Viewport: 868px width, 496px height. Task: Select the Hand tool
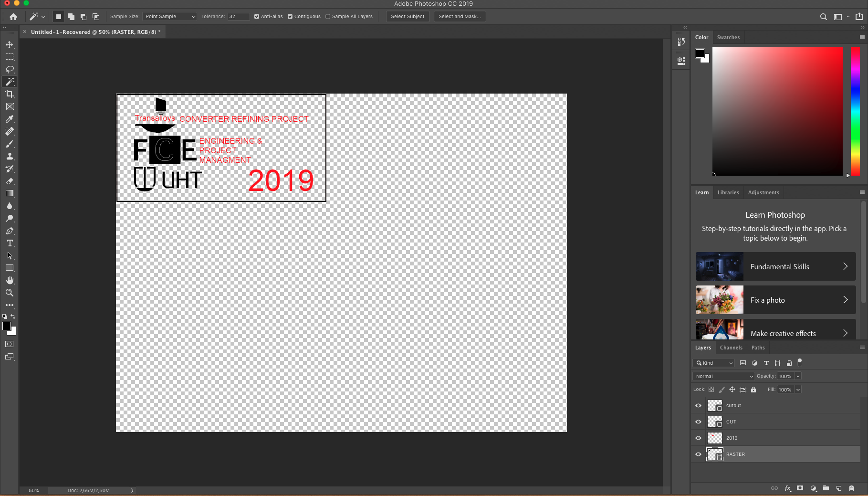click(x=10, y=280)
